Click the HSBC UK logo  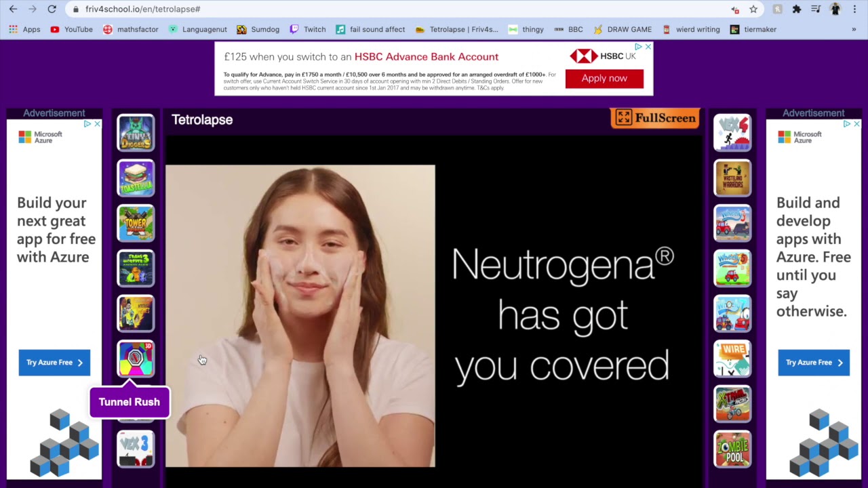click(x=603, y=56)
